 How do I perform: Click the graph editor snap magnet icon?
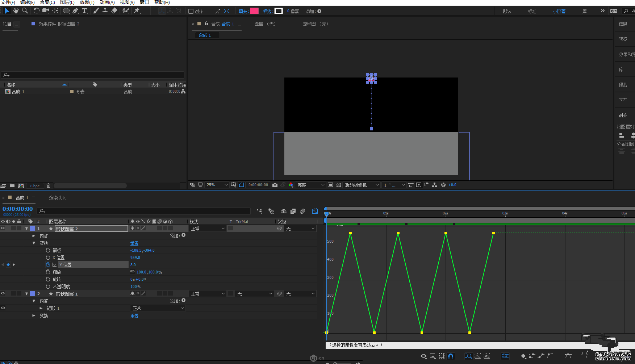click(451, 356)
